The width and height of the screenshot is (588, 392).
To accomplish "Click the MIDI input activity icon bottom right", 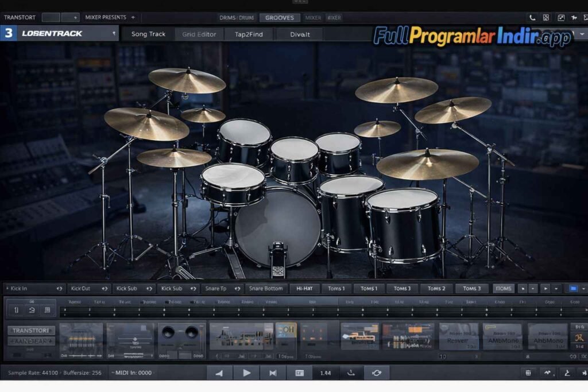I will pyautogui.click(x=548, y=372).
